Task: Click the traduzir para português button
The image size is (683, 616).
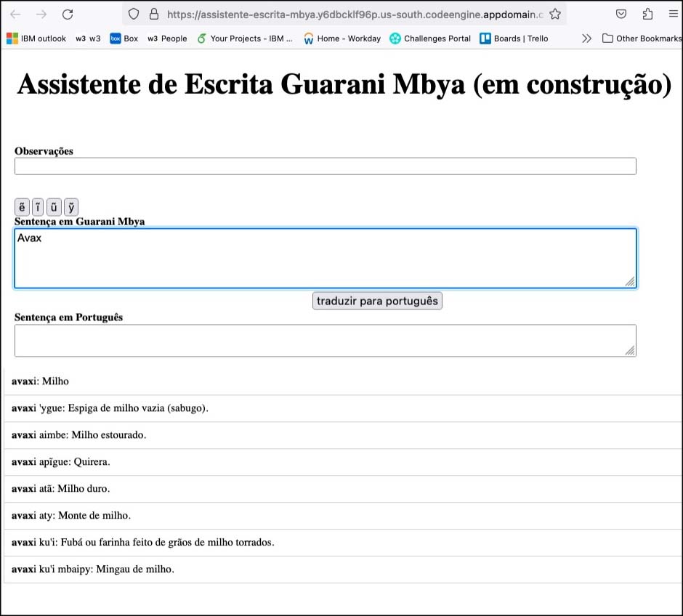Action: click(x=377, y=301)
